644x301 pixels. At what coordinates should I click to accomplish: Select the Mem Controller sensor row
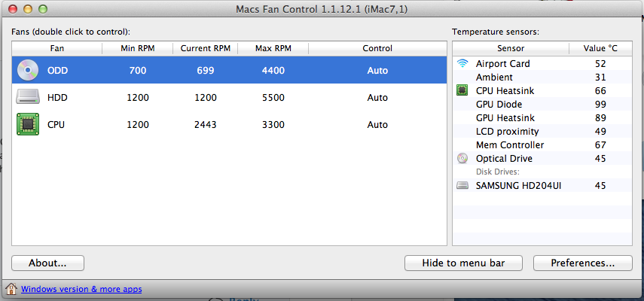(x=542, y=144)
